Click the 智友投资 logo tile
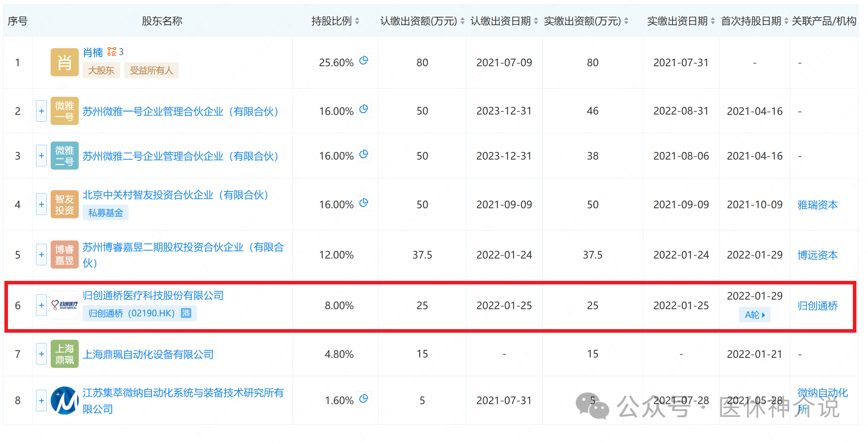 [64, 204]
